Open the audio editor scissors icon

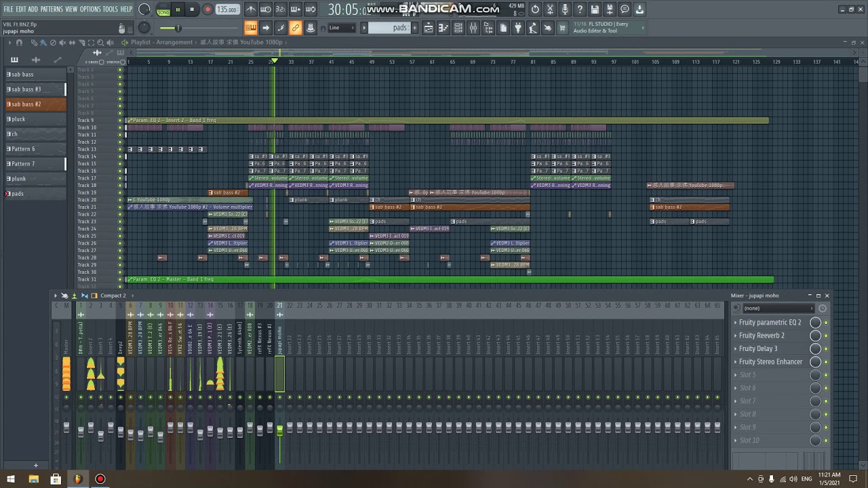(x=549, y=9)
